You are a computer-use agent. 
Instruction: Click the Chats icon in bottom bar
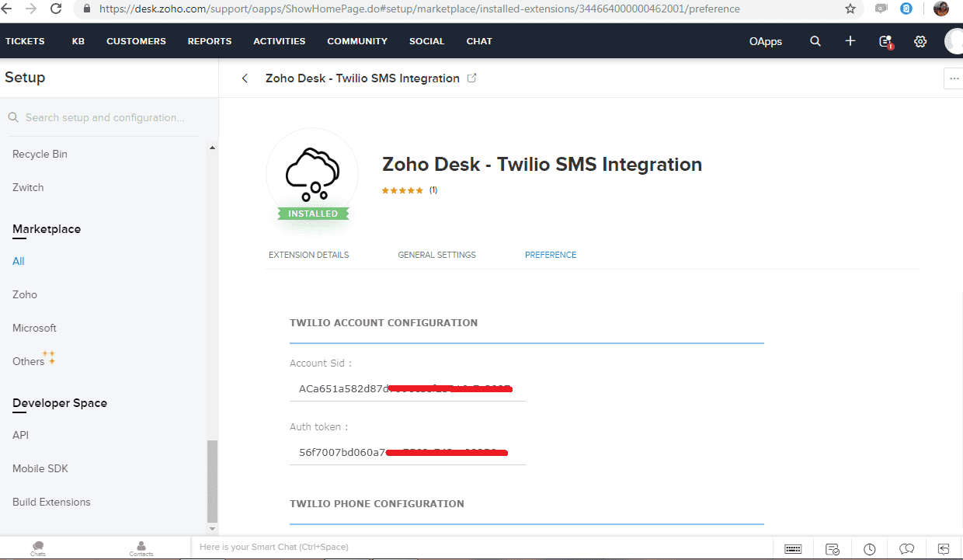[x=38, y=549]
